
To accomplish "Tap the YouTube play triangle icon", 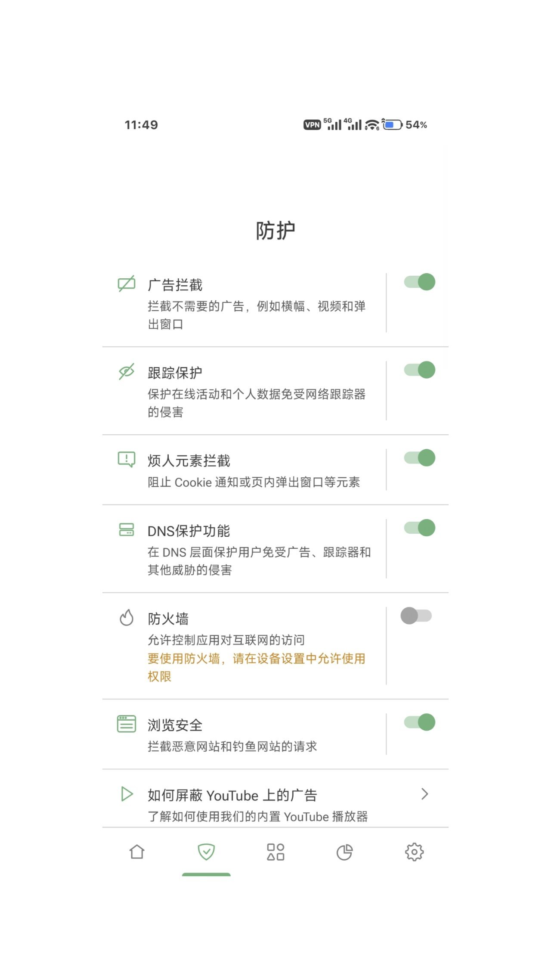I will coord(127,794).
